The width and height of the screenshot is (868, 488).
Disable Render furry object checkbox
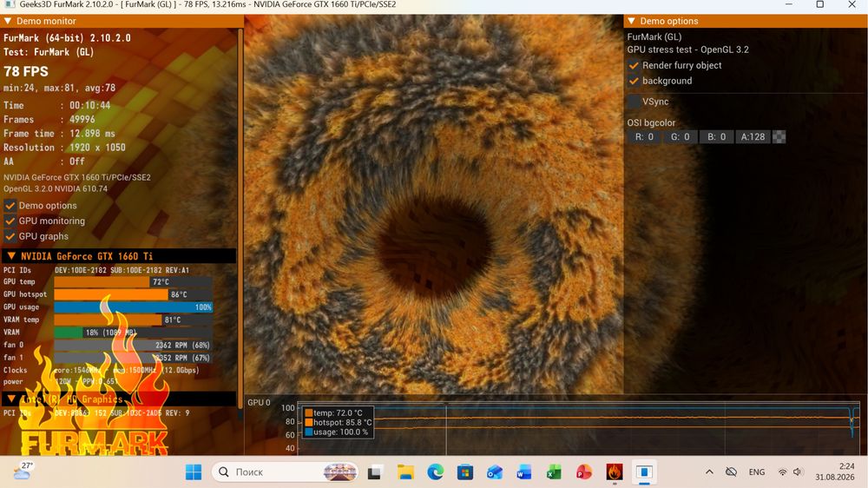tap(634, 65)
